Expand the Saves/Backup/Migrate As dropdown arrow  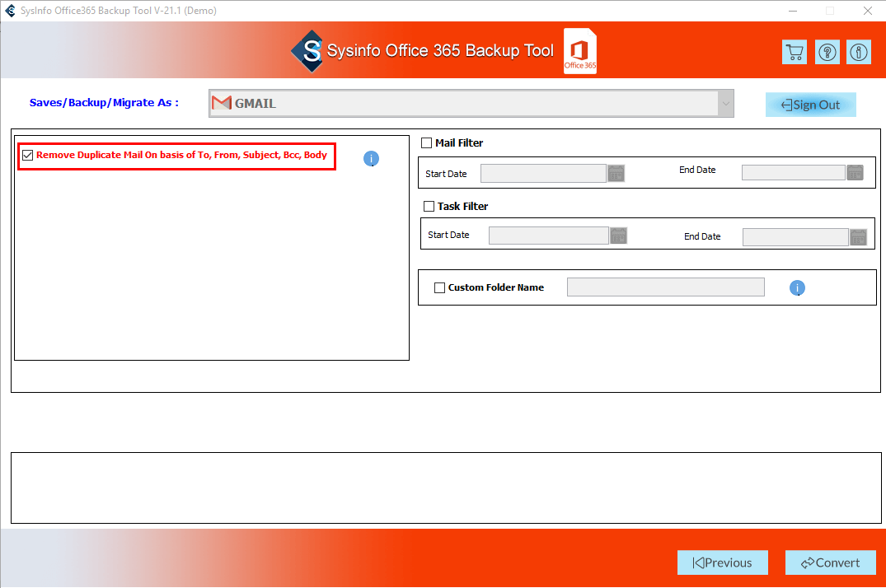coord(725,104)
